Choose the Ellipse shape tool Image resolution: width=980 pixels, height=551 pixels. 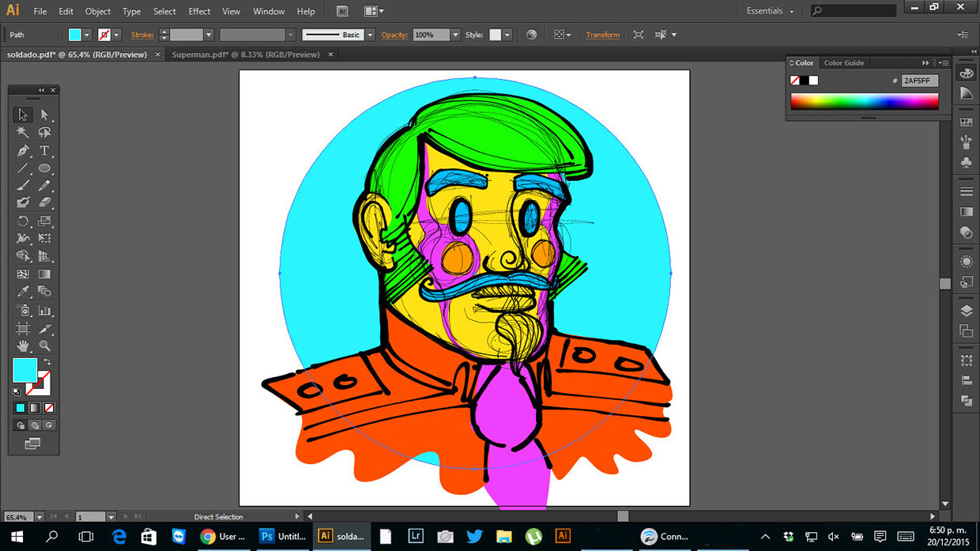pyautogui.click(x=44, y=168)
